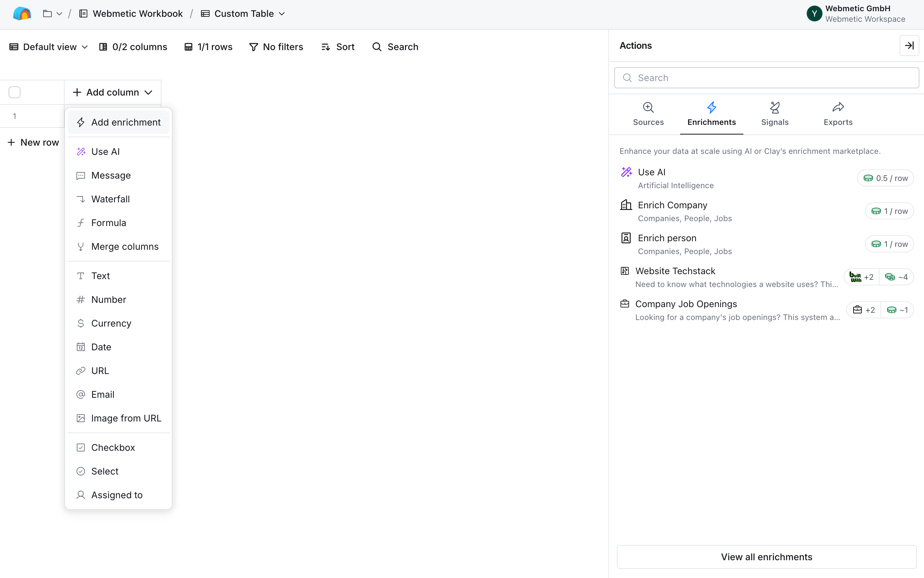The width and height of the screenshot is (924, 578).
Task: Click the Workbook icon in breadcrumb
Action: coord(83,14)
